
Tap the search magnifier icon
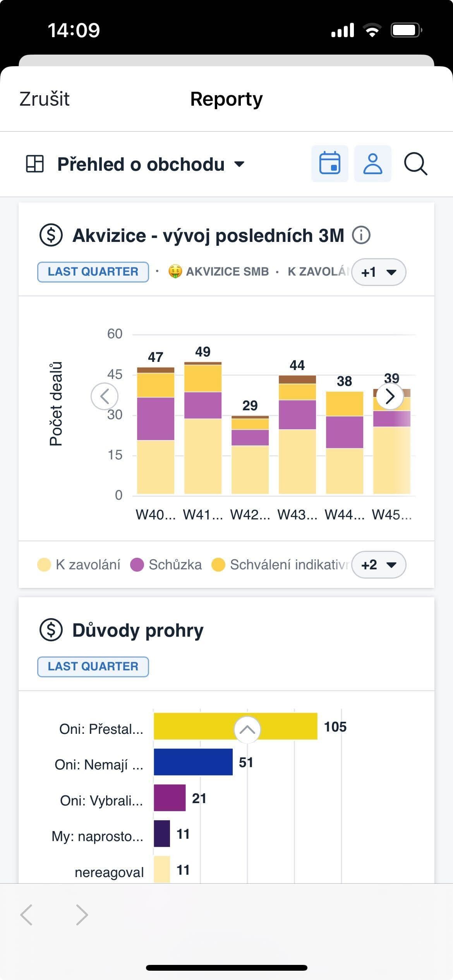pyautogui.click(x=415, y=164)
